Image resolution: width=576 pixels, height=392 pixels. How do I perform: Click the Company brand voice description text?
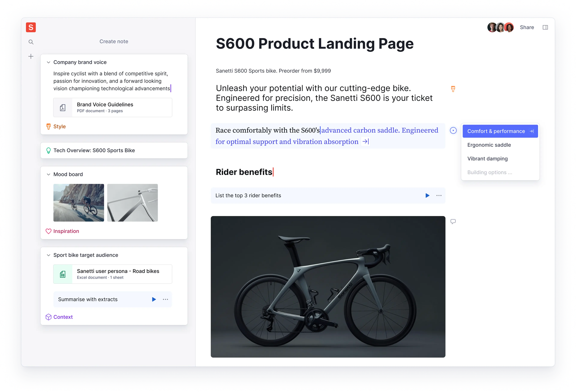[112, 81]
